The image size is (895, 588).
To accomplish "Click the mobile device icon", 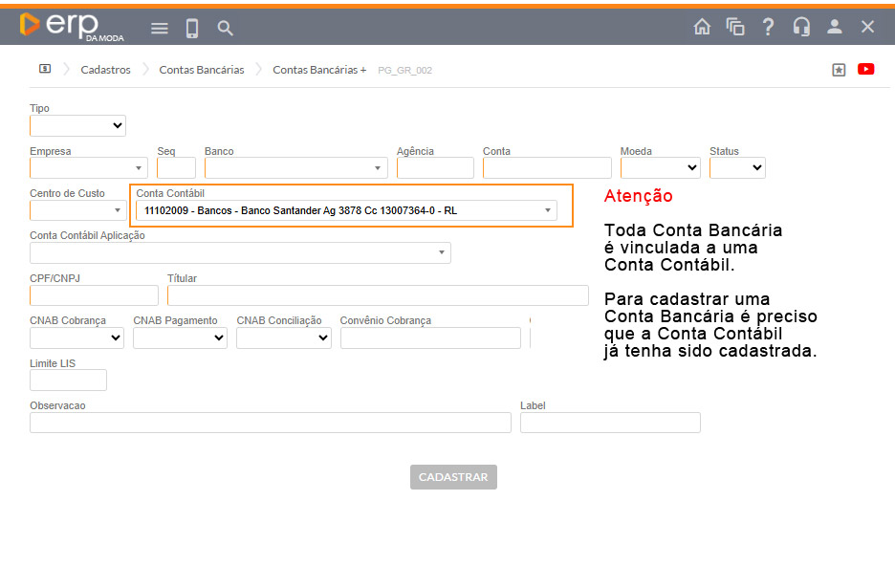I will (192, 28).
